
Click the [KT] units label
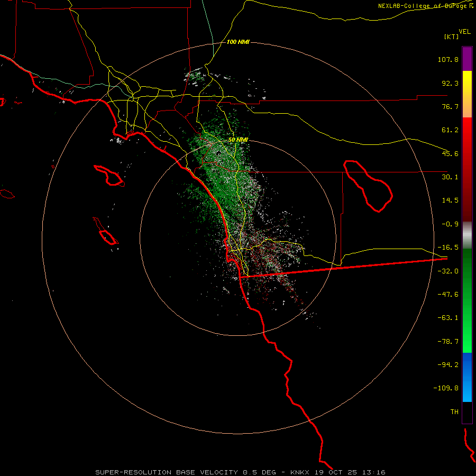(451, 36)
